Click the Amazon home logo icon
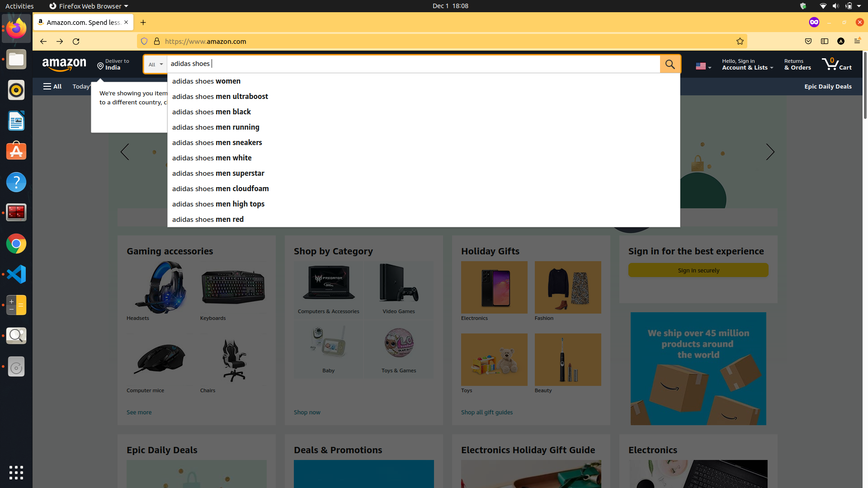This screenshot has width=868, height=488. click(x=64, y=64)
